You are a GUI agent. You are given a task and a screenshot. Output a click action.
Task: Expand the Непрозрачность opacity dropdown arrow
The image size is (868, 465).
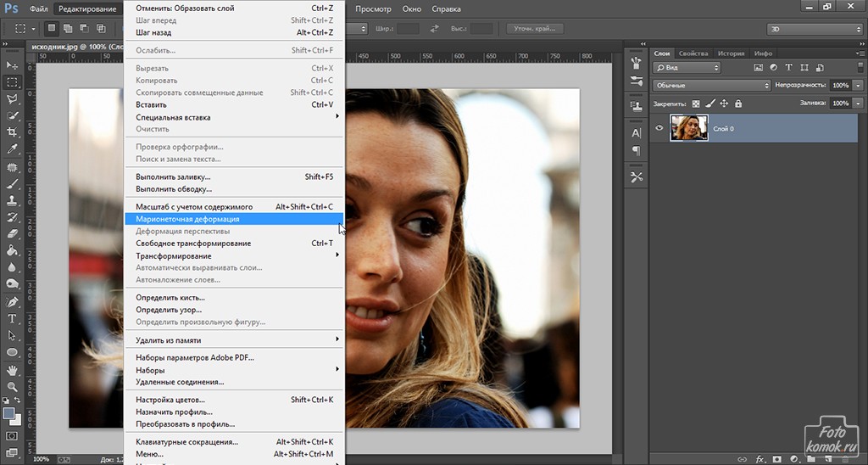pos(859,86)
